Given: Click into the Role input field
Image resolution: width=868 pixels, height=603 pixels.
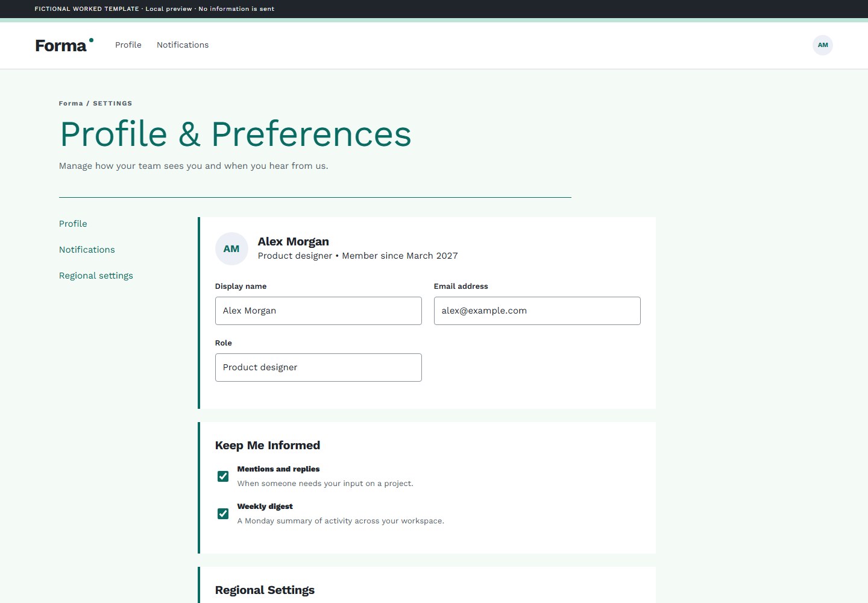Looking at the screenshot, I should pyautogui.click(x=318, y=367).
